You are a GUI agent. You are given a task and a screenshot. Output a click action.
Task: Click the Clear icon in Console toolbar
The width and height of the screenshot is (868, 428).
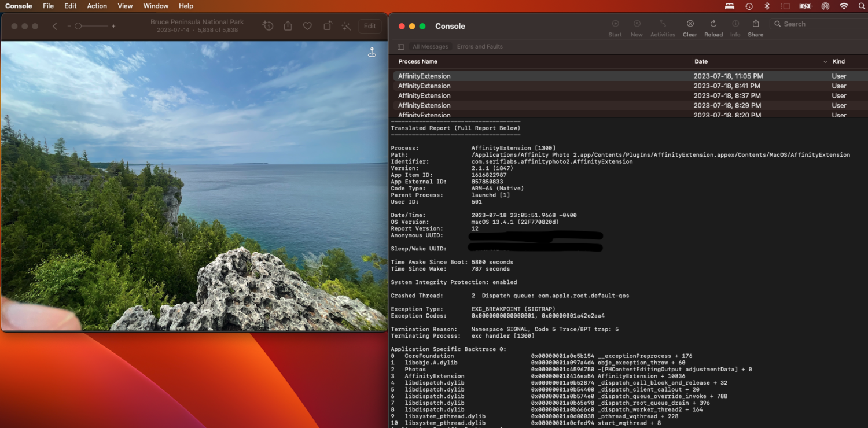(x=690, y=24)
